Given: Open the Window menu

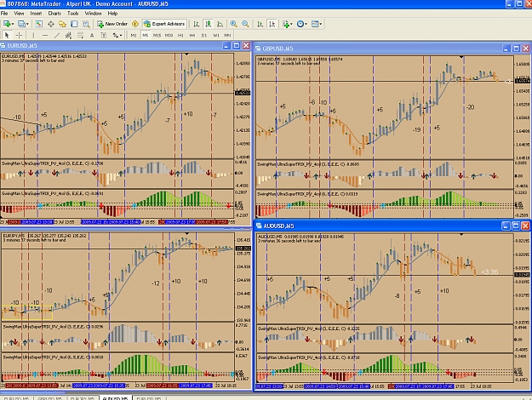Looking at the screenshot, I should click(93, 14).
